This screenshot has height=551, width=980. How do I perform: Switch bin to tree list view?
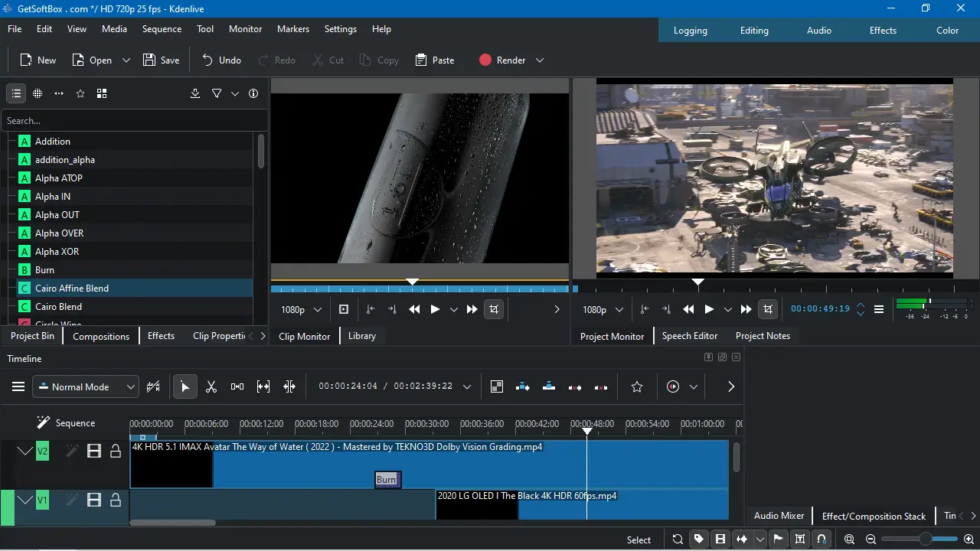click(16, 93)
